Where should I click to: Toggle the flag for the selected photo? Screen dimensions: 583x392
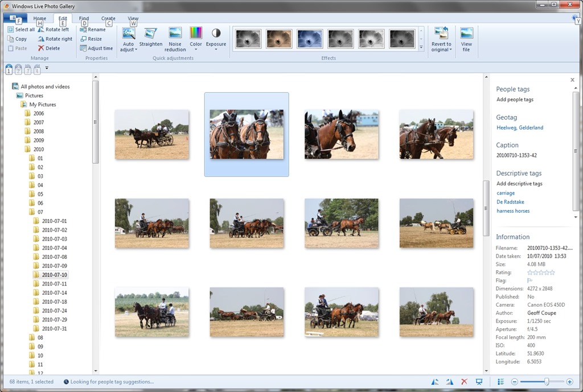click(x=530, y=280)
